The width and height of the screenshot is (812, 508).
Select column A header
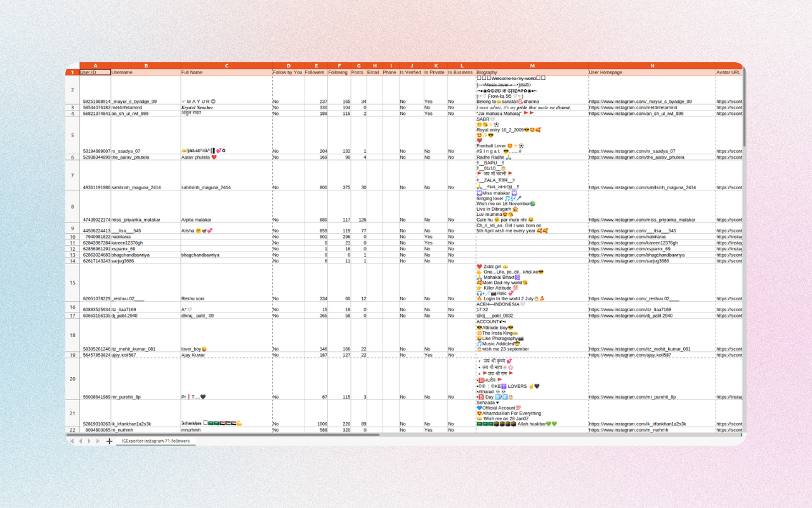pos(95,65)
